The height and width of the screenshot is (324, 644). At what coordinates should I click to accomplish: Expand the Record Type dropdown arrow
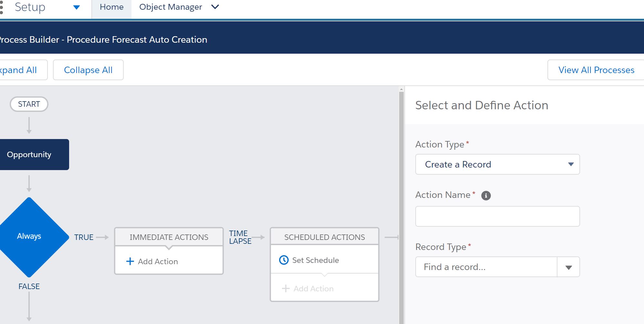coord(568,267)
